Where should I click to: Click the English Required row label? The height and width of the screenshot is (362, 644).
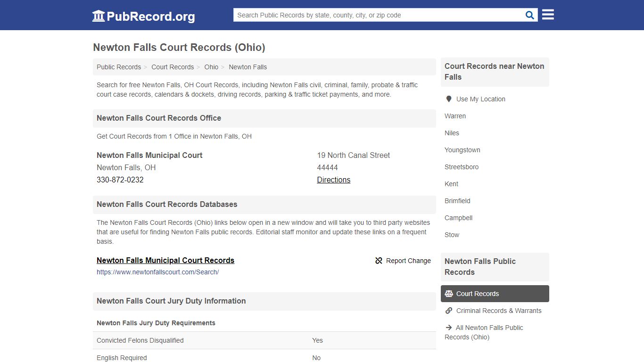tap(122, 358)
